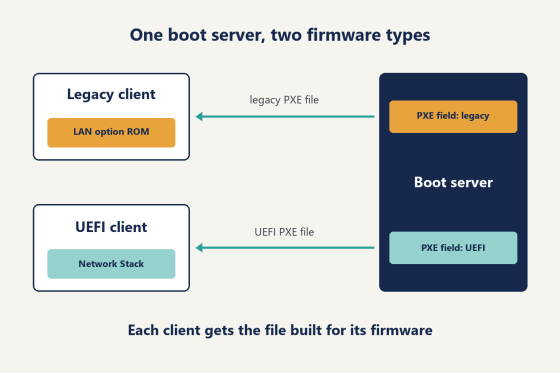The height and width of the screenshot is (374, 560).
Task: Select the 'legacy PXE file' arrow label
Action: point(284,100)
